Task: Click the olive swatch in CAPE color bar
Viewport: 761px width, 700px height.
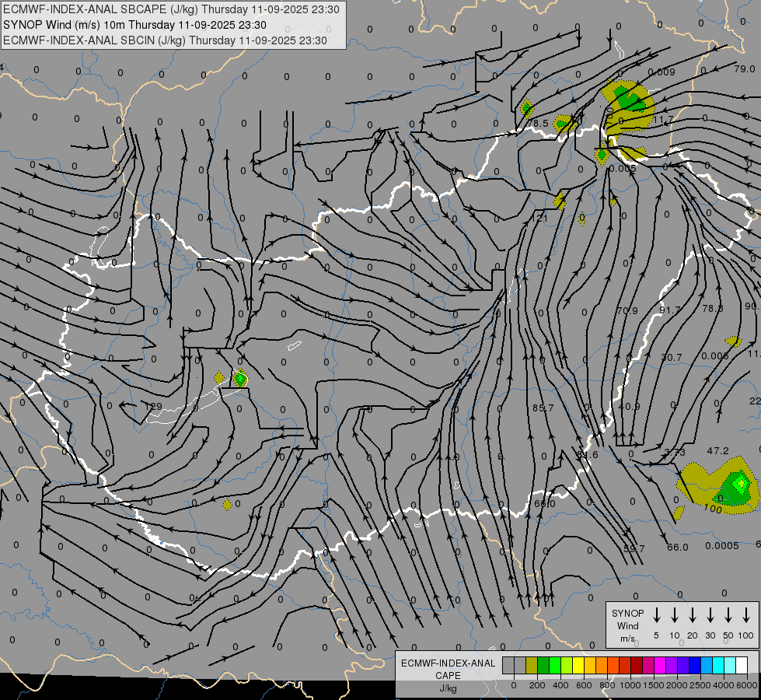Action: click(x=532, y=665)
